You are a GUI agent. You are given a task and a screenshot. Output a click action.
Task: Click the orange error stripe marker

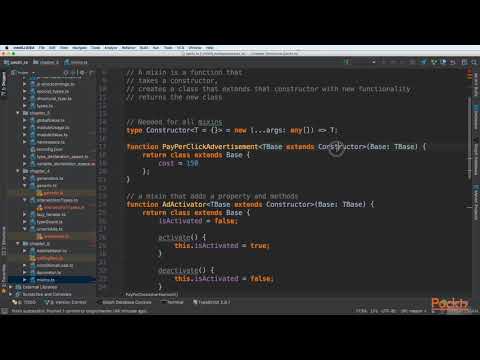tap(470, 76)
